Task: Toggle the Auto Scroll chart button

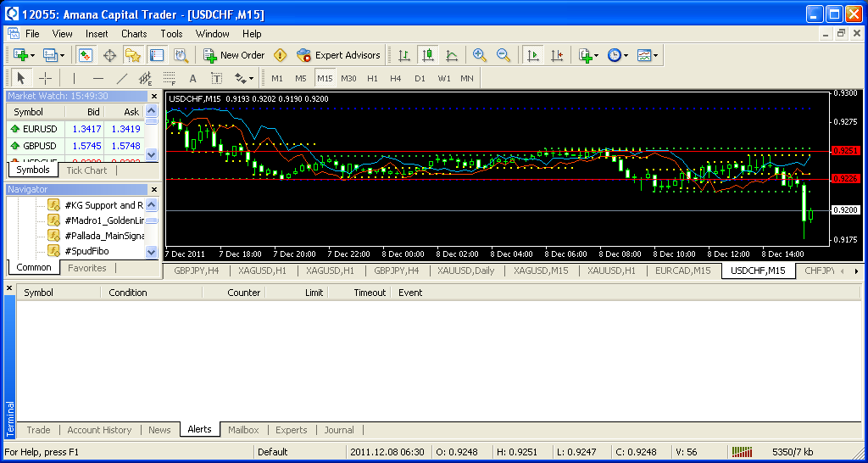Action: tap(532, 55)
